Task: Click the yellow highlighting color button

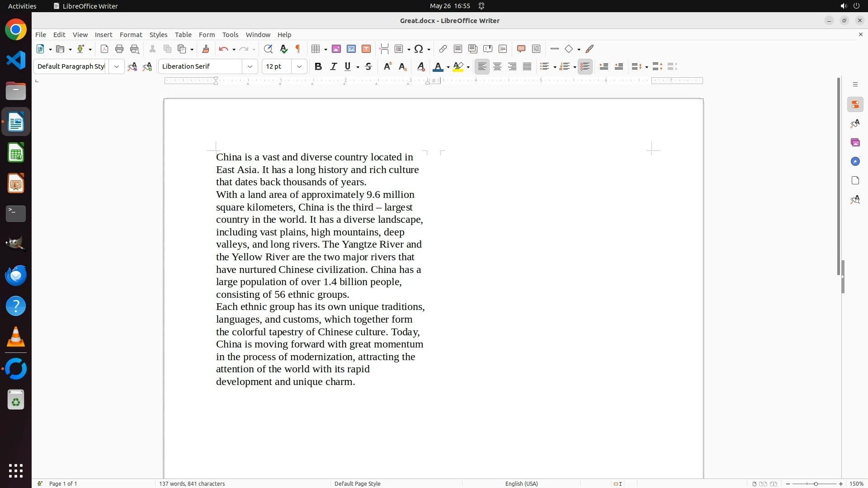Action: click(x=458, y=66)
